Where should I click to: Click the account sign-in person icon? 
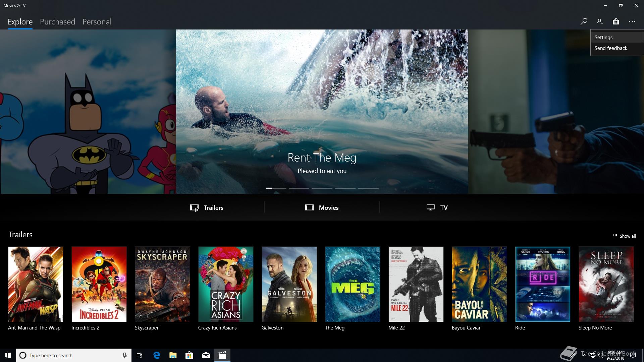coord(600,21)
